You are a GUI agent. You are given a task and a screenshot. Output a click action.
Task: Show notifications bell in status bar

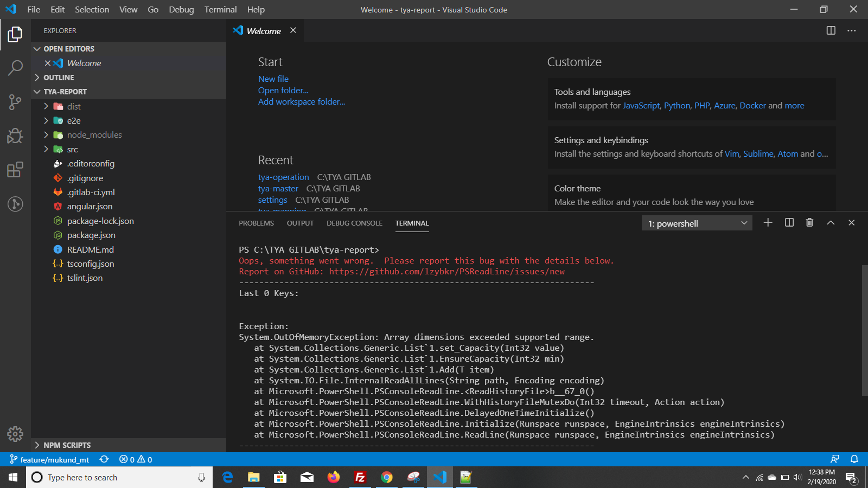854,459
